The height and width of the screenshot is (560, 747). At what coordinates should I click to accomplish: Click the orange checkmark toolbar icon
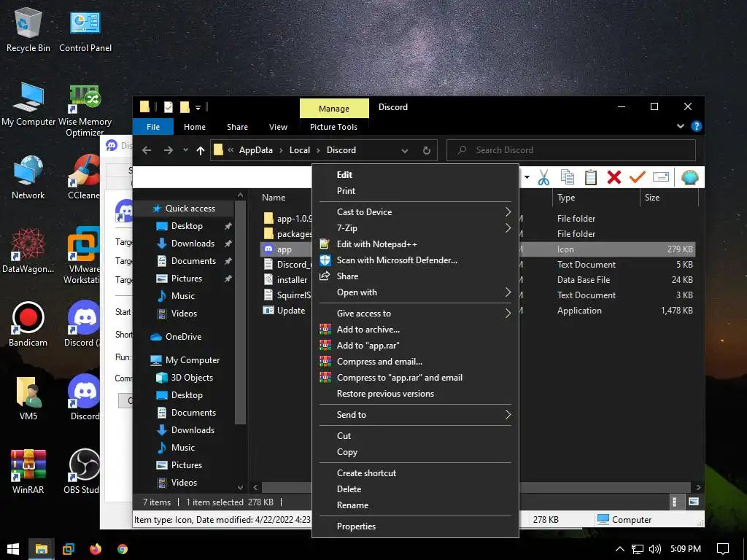tap(637, 178)
